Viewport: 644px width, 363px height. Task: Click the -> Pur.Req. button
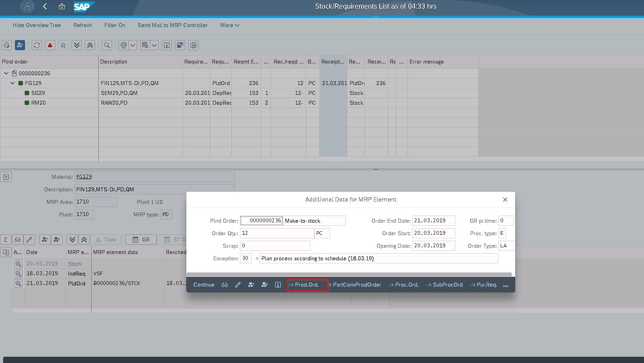coord(483,285)
